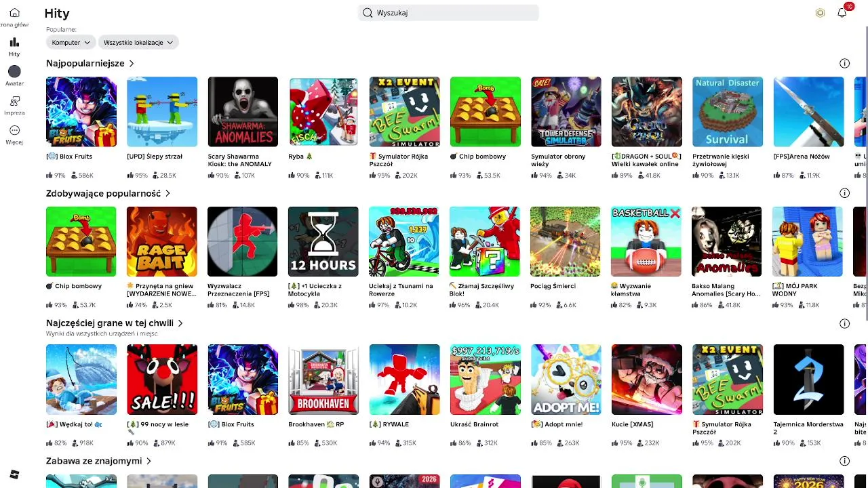Viewport: 868px width, 488px height.
Task: Select the Hity charts sidebar icon
Action: pos(14,42)
